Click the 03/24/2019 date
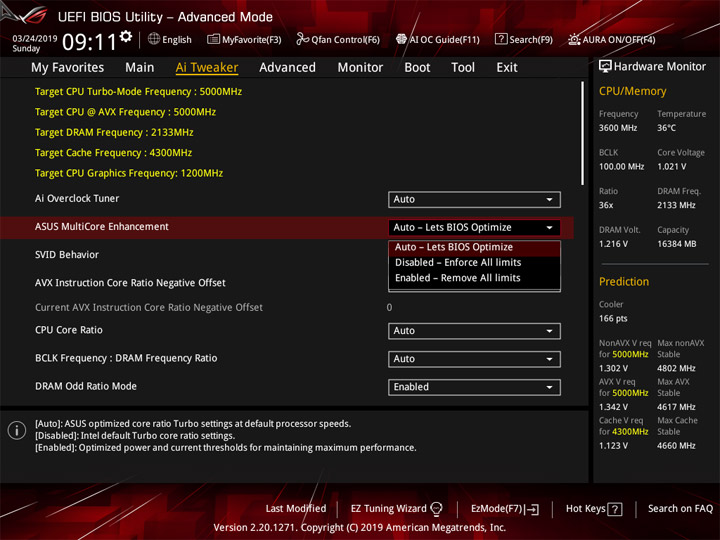 [x=34, y=39]
